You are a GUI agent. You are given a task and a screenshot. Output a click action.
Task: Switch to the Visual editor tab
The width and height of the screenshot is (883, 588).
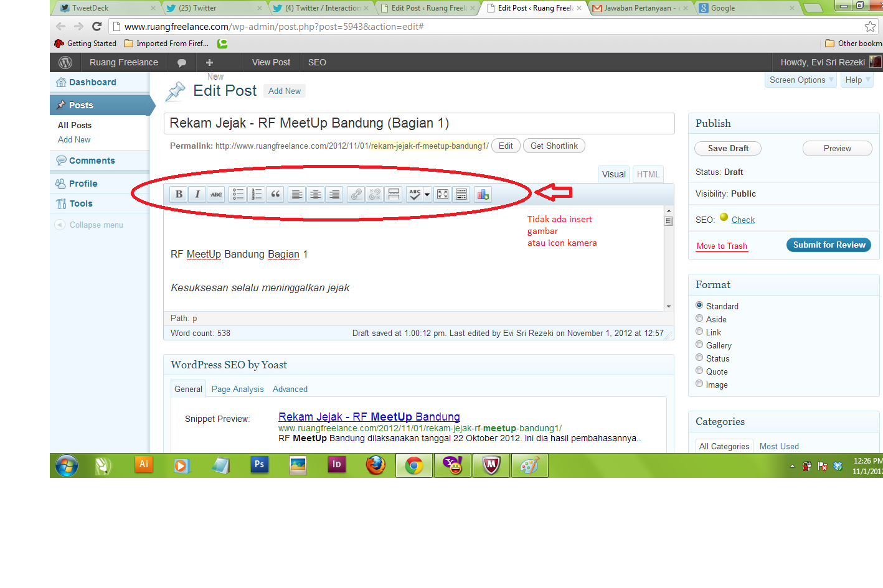pyautogui.click(x=613, y=174)
